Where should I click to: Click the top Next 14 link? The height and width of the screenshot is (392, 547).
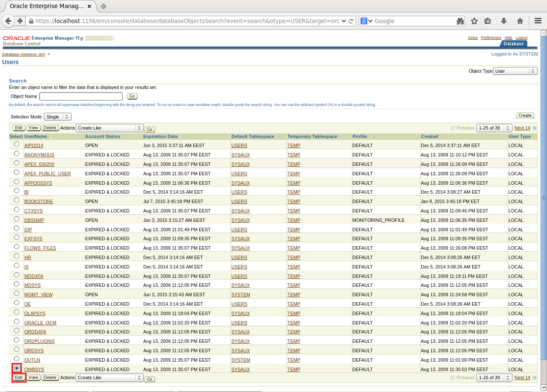(522, 128)
